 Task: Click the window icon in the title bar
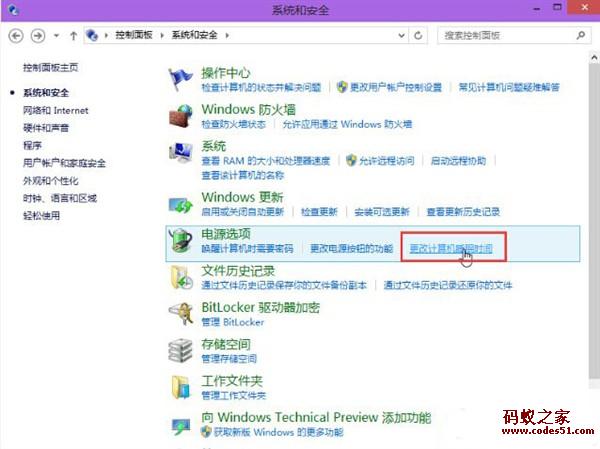click(x=13, y=10)
